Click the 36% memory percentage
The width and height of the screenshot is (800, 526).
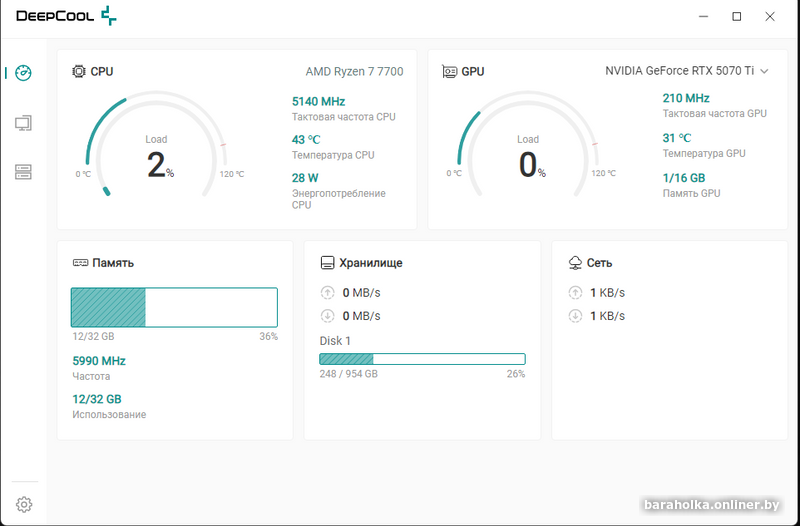[268, 337]
